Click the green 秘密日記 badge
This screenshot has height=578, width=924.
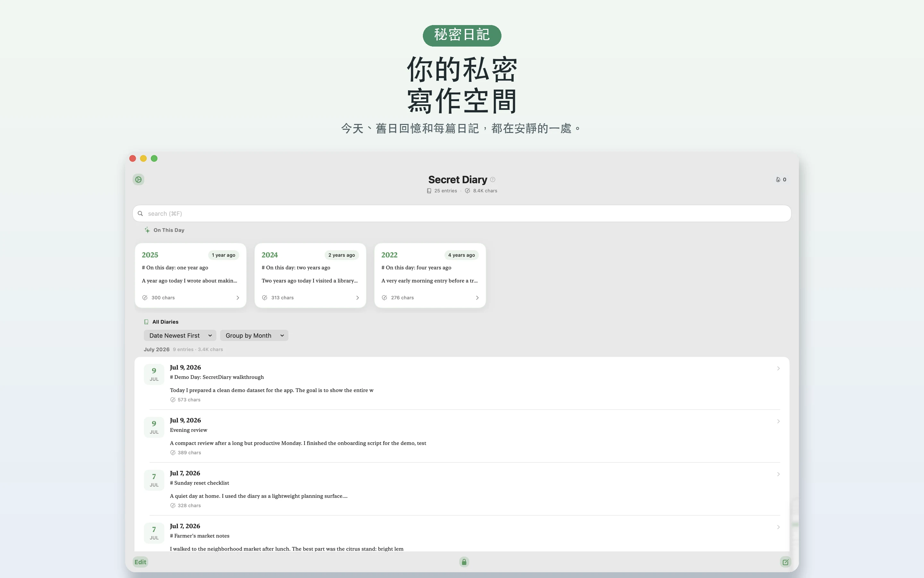(462, 36)
